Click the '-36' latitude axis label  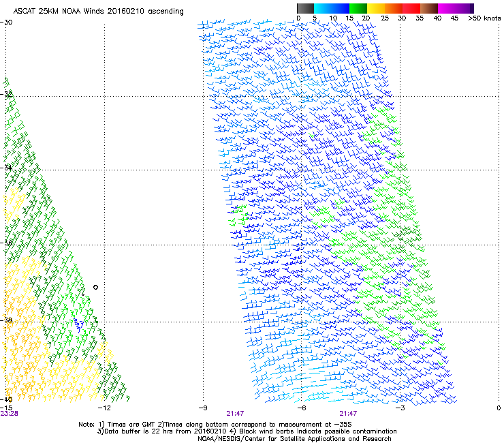coord(7,243)
